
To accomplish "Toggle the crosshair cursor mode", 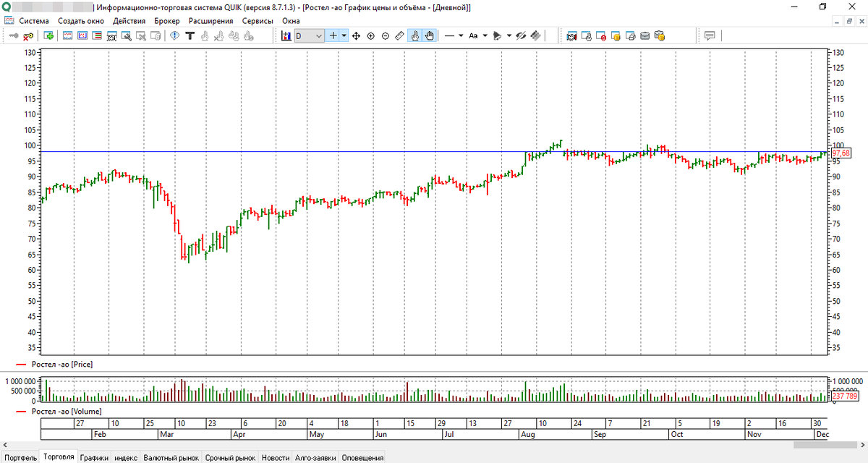I will point(333,35).
